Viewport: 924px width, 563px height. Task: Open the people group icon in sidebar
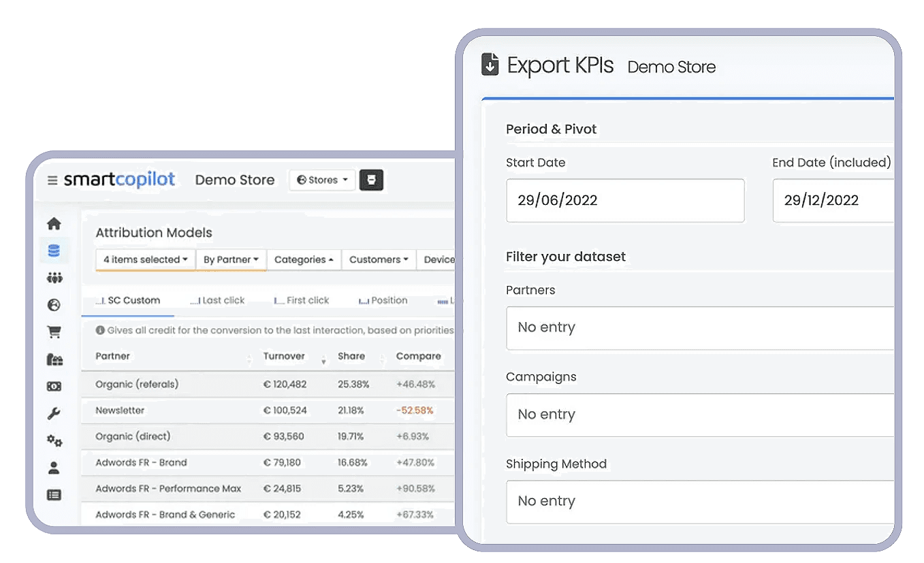click(54, 278)
